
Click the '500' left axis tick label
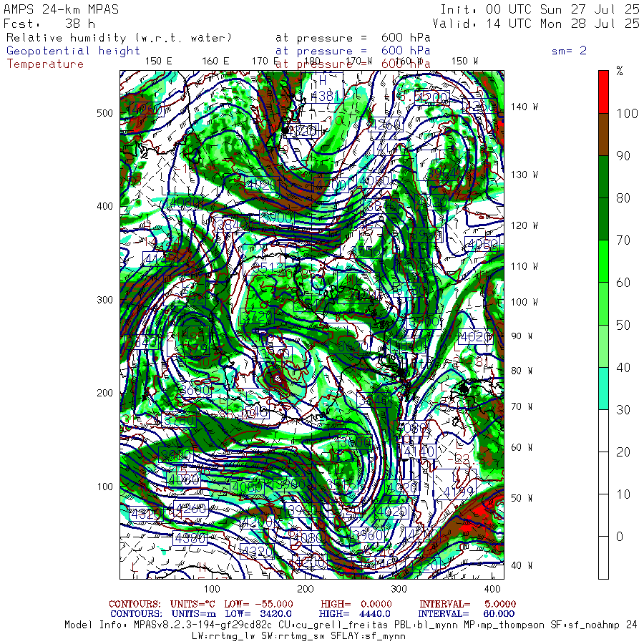(x=104, y=113)
